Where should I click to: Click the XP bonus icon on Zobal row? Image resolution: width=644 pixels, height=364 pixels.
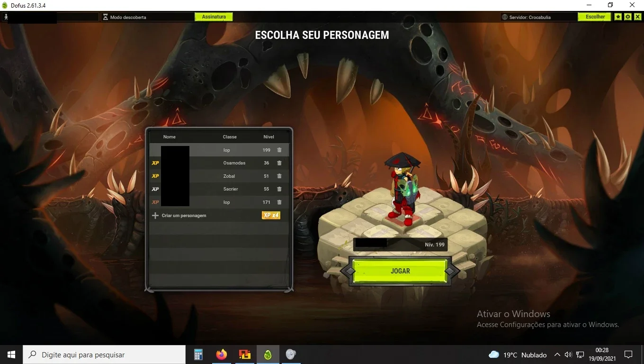155,176
